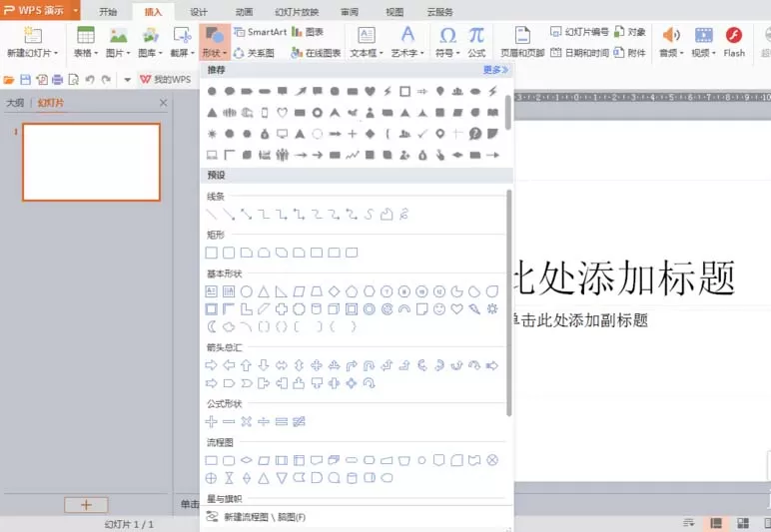Viewport: 771px width, 532px height.
Task: Click the 日期和时间 button
Action: [579, 53]
